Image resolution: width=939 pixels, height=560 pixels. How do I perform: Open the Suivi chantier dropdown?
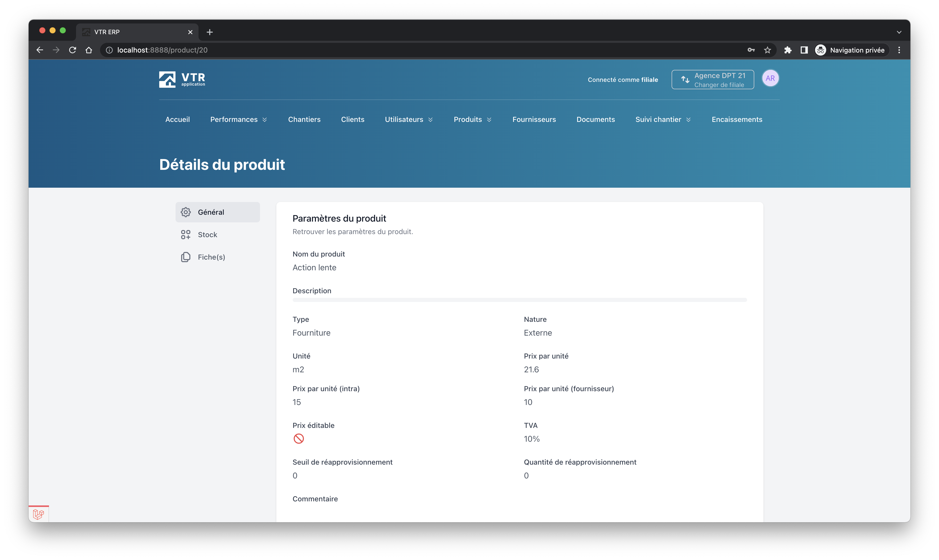pos(663,120)
